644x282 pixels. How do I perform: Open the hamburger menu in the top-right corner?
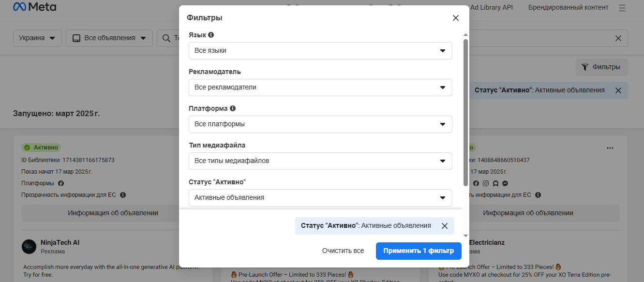(x=622, y=8)
